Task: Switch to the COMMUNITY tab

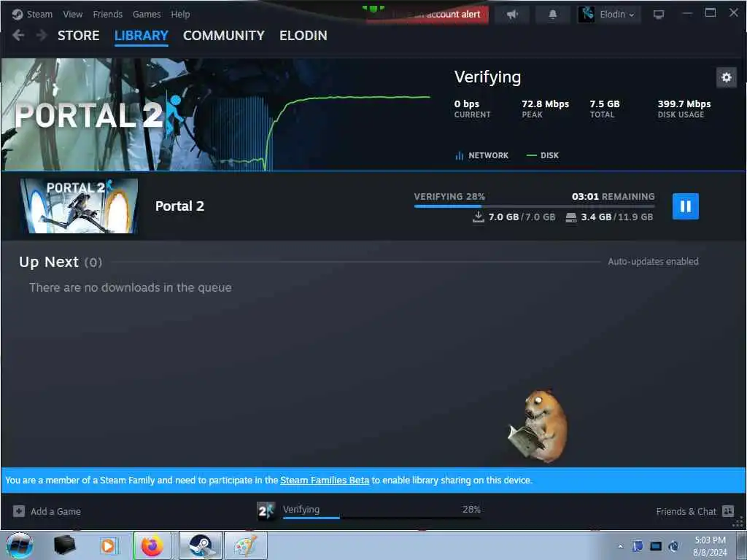Action: coord(223,35)
